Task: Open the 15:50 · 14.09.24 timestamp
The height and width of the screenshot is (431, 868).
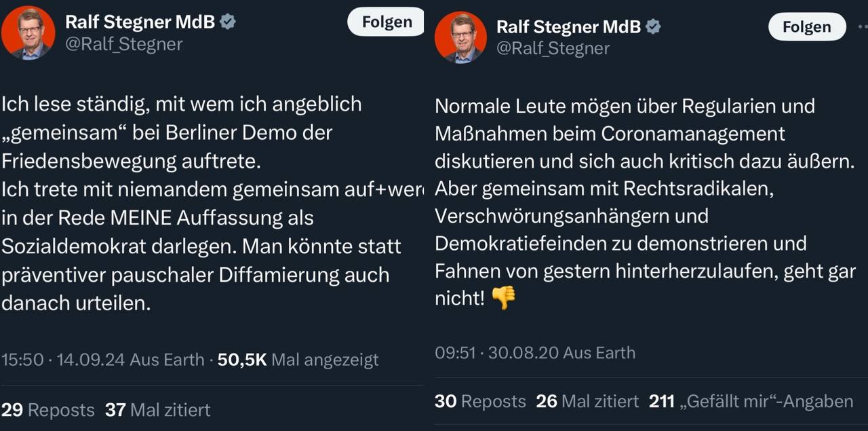Action: click(63, 359)
